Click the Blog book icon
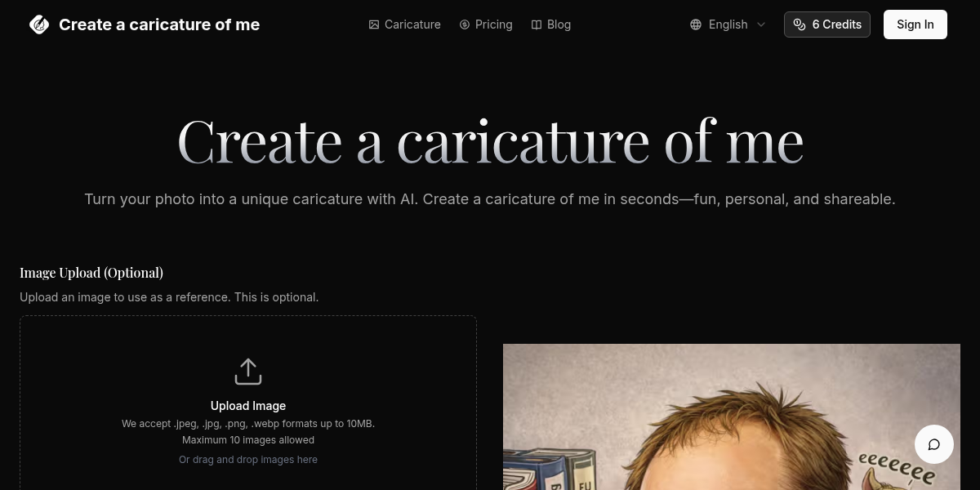The height and width of the screenshot is (490, 980). point(537,24)
